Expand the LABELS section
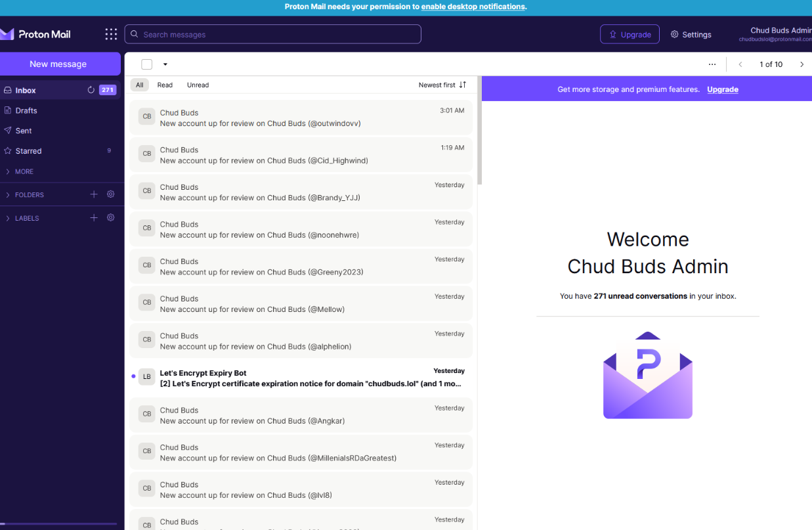 [22, 218]
